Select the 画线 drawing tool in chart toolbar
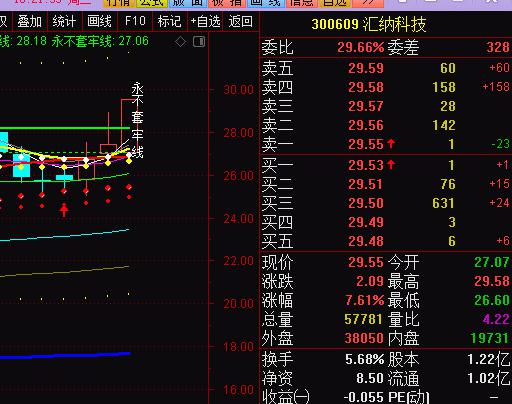The height and width of the screenshot is (404, 512). click(x=99, y=22)
